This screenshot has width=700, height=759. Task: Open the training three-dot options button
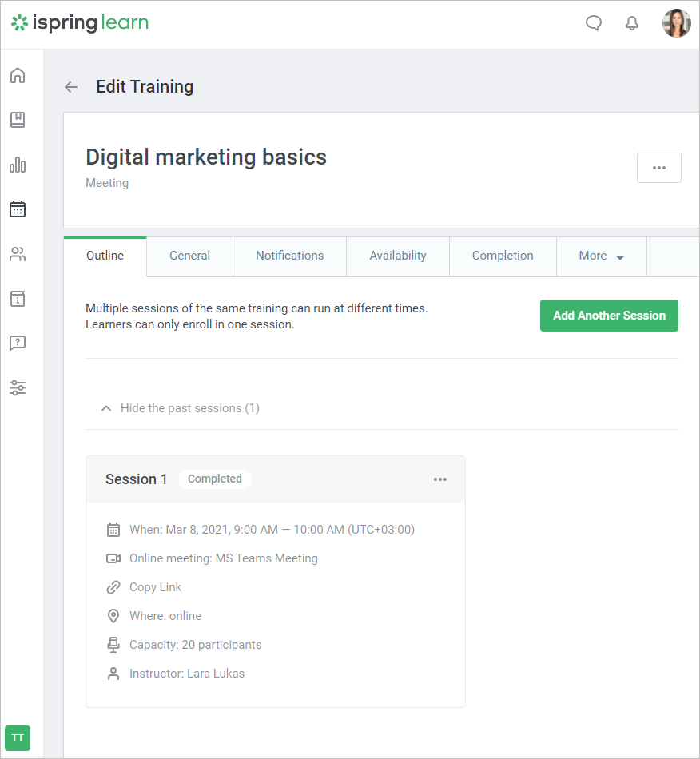tap(658, 168)
